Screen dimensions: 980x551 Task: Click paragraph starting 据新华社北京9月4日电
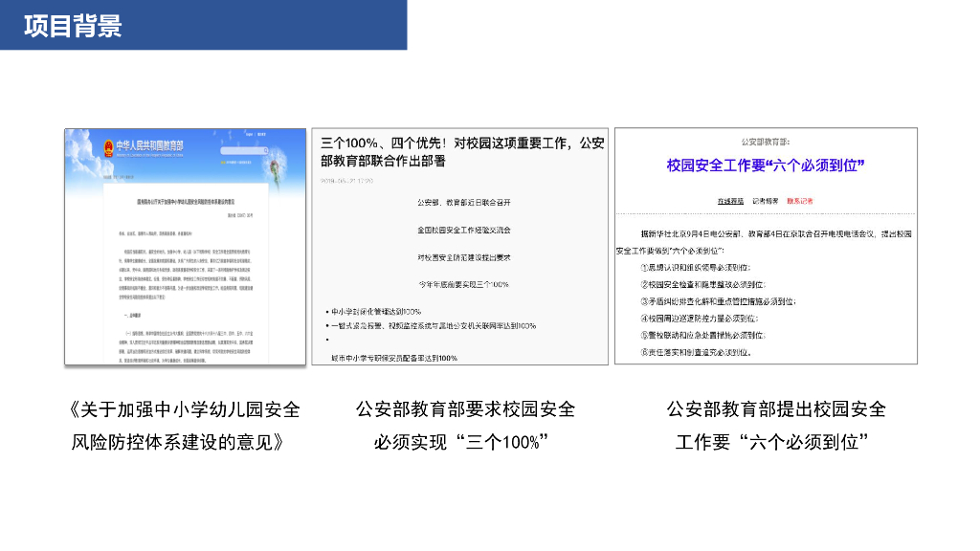tap(764, 242)
